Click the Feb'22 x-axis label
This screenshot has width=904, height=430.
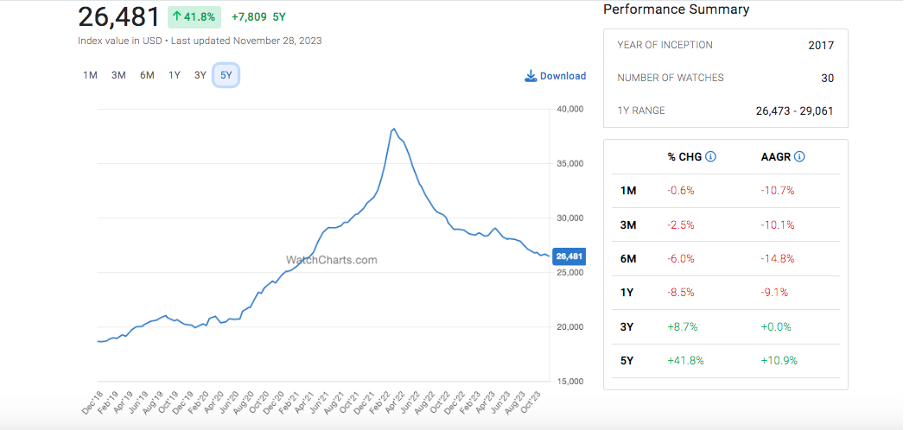tap(379, 401)
